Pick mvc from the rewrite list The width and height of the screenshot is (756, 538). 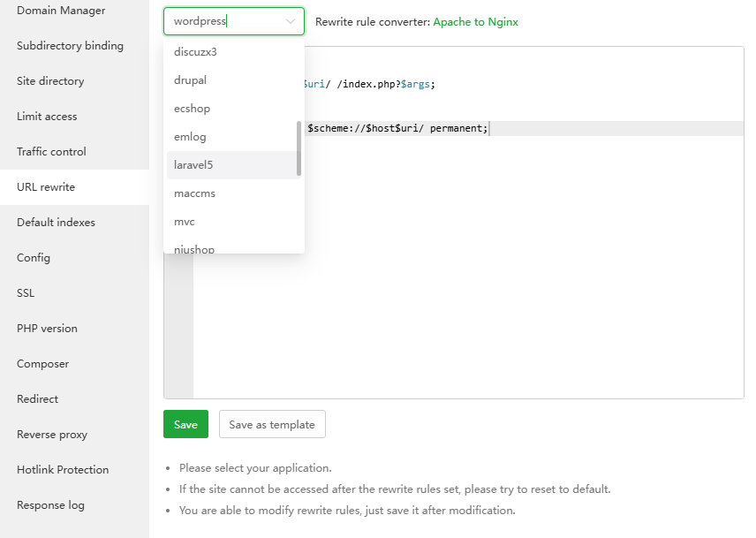pyautogui.click(x=185, y=222)
